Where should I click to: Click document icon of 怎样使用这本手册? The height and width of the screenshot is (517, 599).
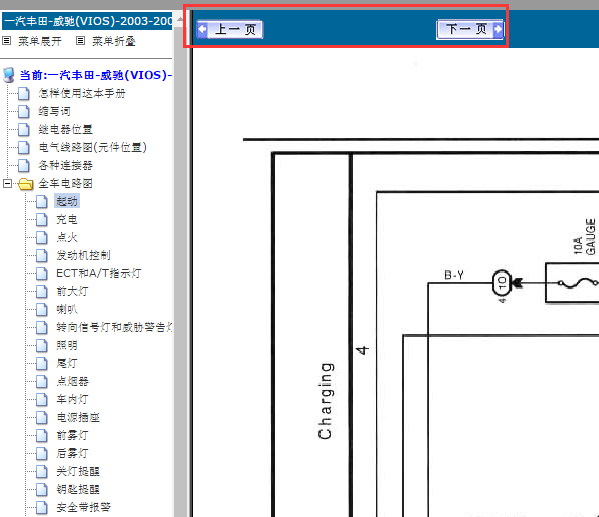[24, 93]
